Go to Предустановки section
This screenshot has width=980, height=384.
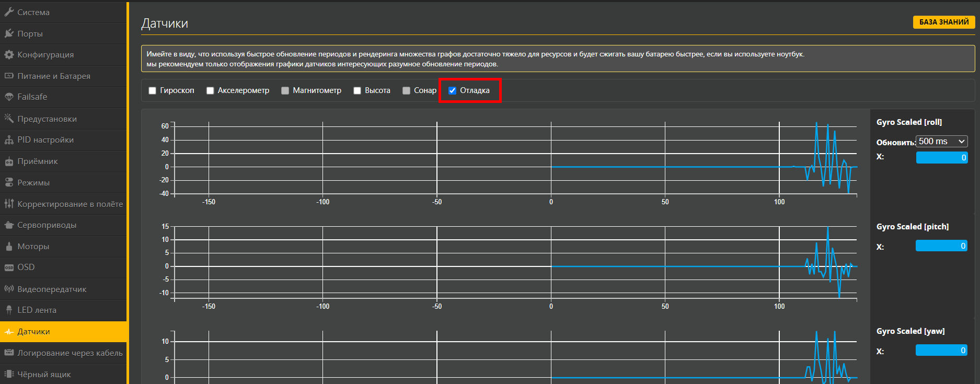click(63, 119)
